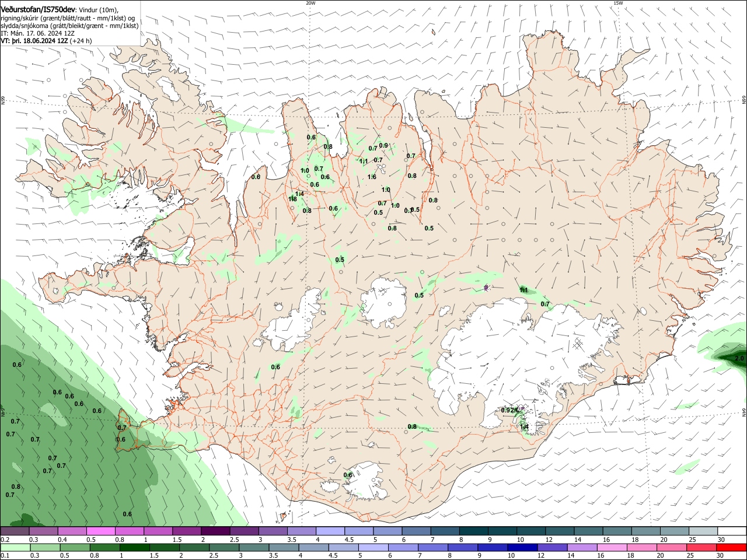Viewport: 747px width, 560px height.
Task: Select the pale grey 25 mm snow swatch
Action: (x=704, y=531)
